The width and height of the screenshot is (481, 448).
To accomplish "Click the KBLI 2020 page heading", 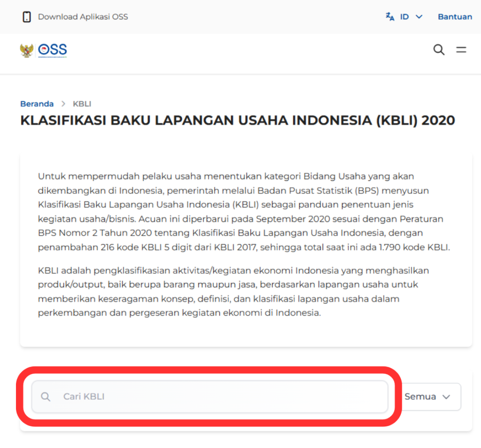I will tap(237, 121).
